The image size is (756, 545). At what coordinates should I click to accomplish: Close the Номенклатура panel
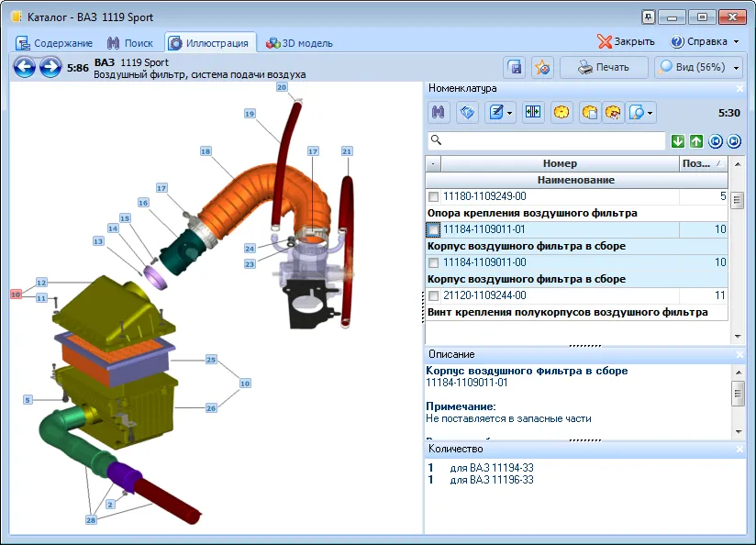click(x=740, y=89)
